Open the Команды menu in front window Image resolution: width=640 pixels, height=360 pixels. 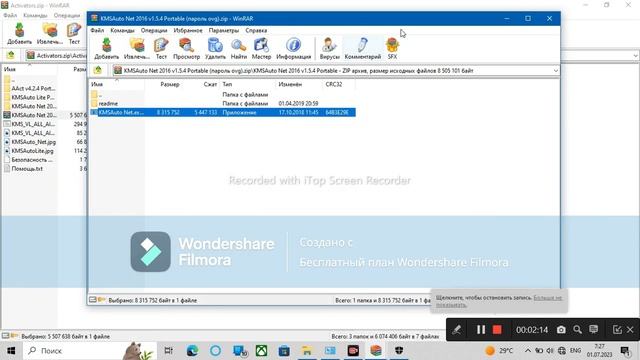122,31
